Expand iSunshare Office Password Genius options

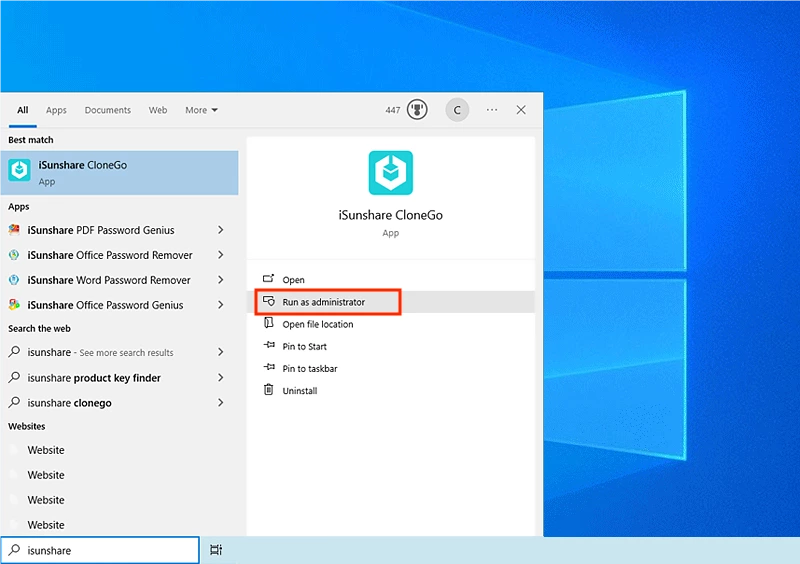pos(220,305)
